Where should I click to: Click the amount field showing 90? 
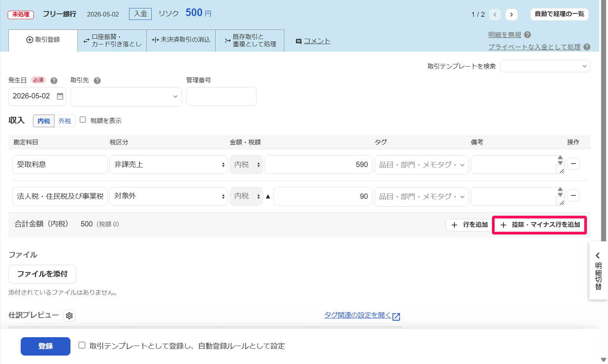click(323, 196)
